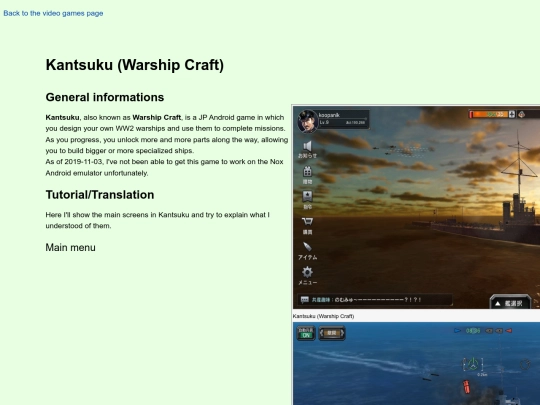Go back to the video games page
540x405 pixels.
(53, 13)
